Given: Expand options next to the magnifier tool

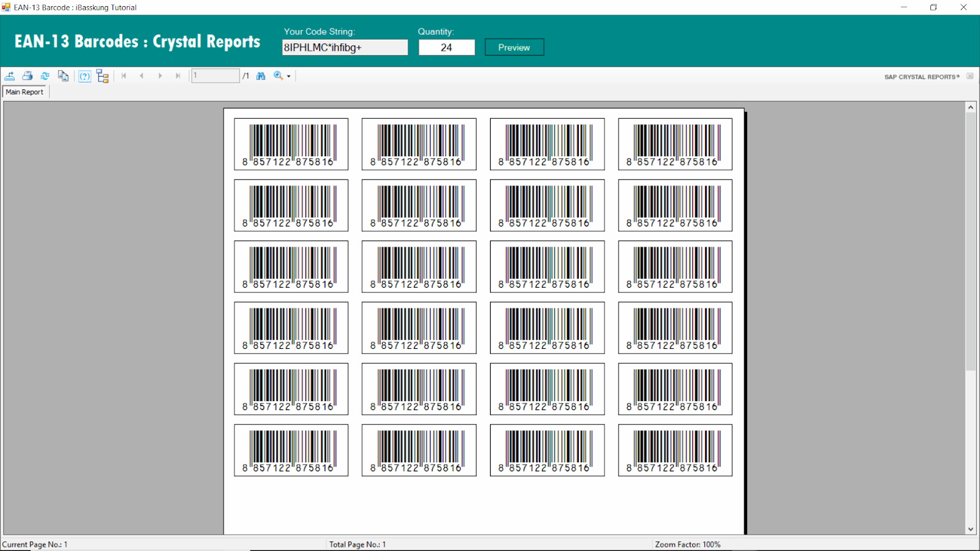Looking at the screenshot, I should (288, 75).
